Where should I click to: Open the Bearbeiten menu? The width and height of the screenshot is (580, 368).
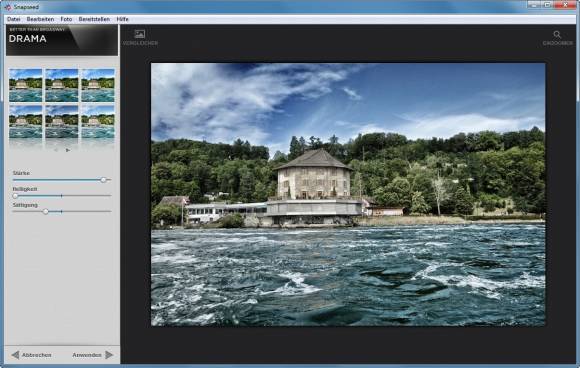pos(40,19)
